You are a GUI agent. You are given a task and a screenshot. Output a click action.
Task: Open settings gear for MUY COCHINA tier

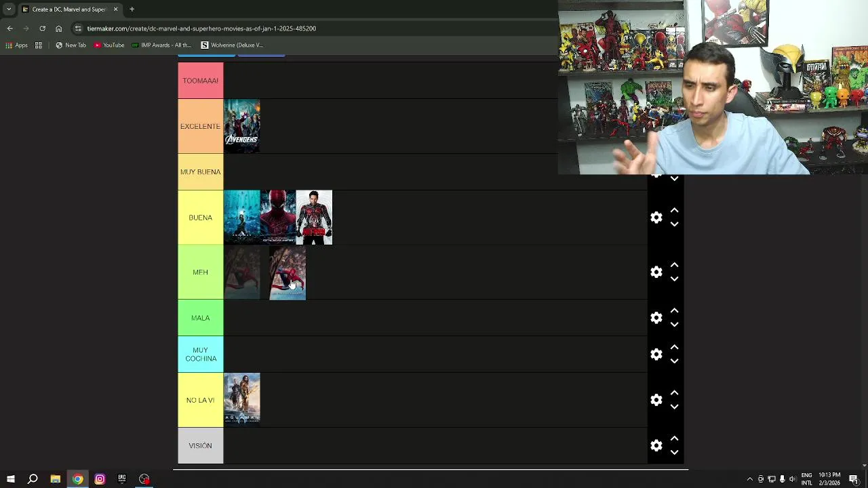point(656,354)
